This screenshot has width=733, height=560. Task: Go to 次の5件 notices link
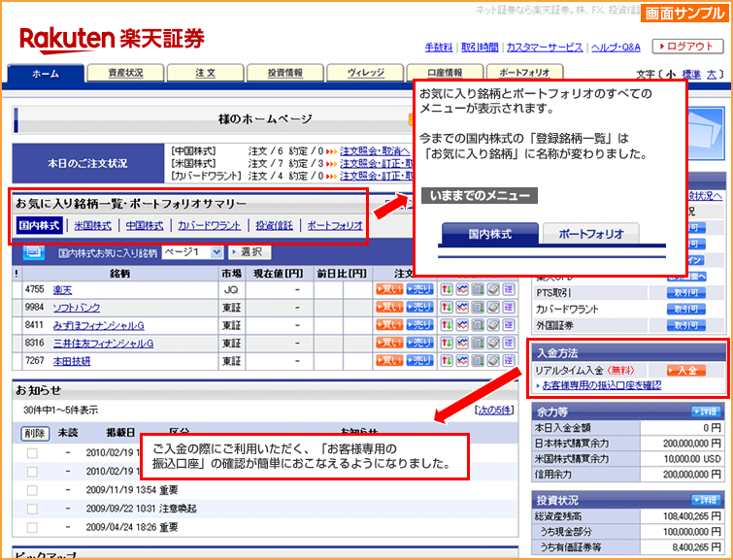(494, 410)
